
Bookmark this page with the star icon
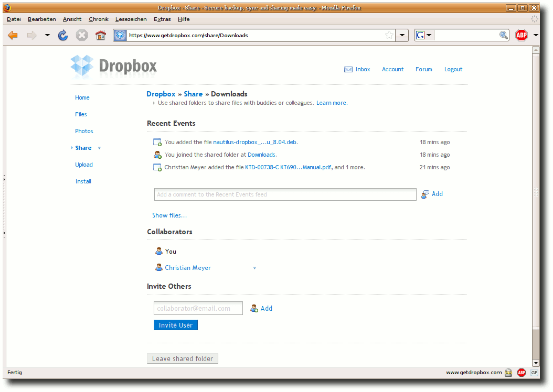389,35
